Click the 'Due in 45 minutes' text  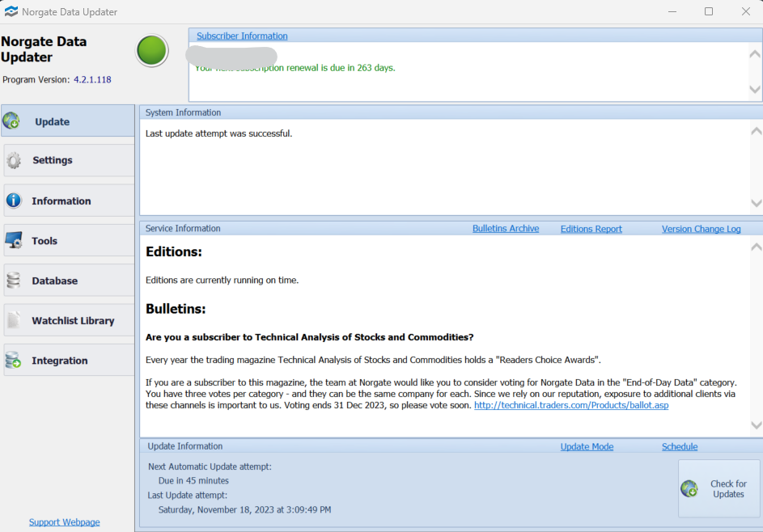point(193,480)
